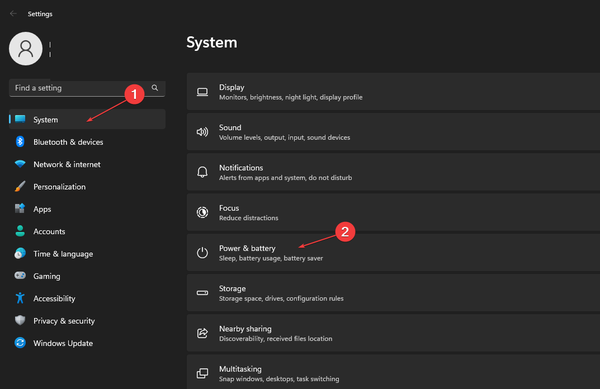Click the Windows Update refresh icon
600x389 pixels.
(x=20, y=342)
